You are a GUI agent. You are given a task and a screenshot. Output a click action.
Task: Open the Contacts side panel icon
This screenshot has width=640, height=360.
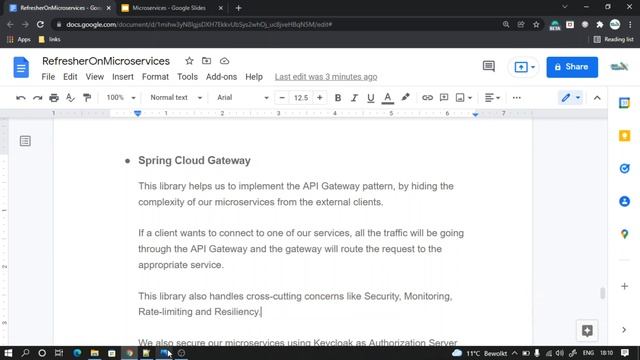click(x=624, y=201)
